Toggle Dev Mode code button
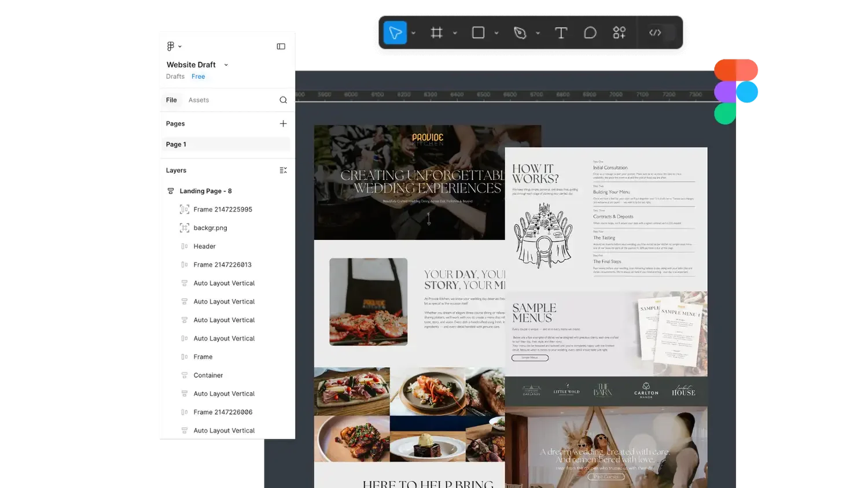 click(655, 33)
